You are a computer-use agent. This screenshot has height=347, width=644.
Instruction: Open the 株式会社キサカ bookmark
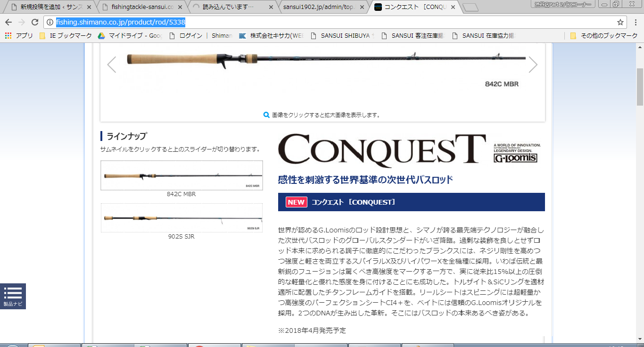(272, 35)
